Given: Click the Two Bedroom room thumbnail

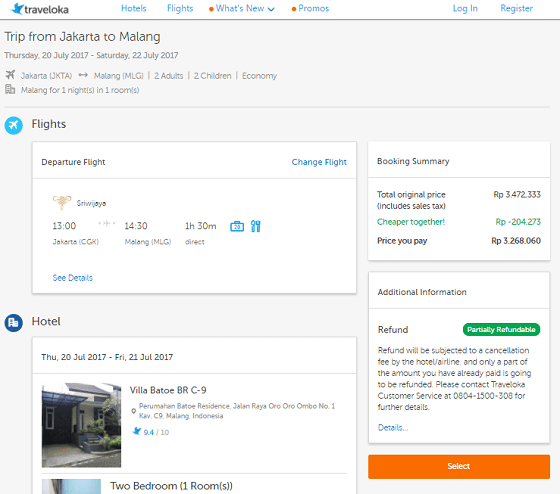Looking at the screenshot, I should point(71,486).
